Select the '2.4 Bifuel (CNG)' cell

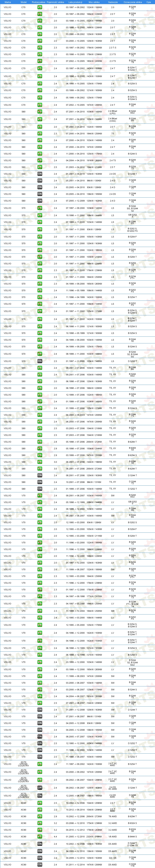coord(112,119)
